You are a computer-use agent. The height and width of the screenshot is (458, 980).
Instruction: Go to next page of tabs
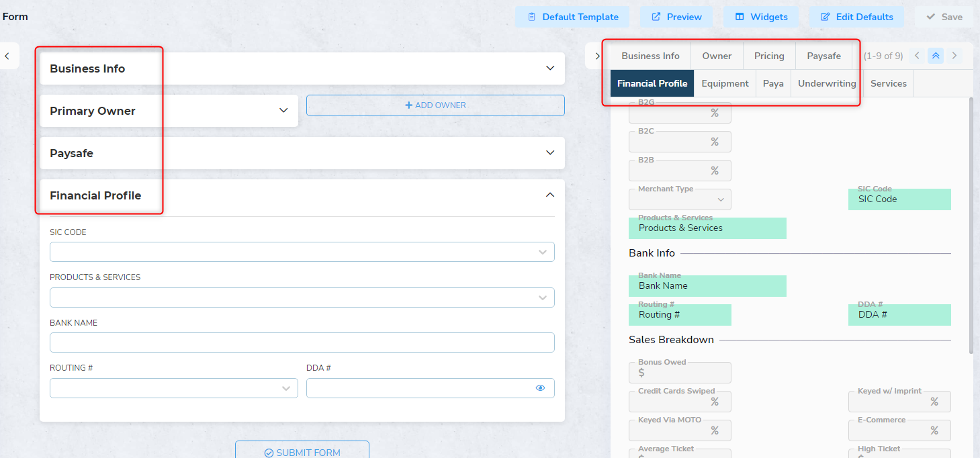tap(954, 56)
